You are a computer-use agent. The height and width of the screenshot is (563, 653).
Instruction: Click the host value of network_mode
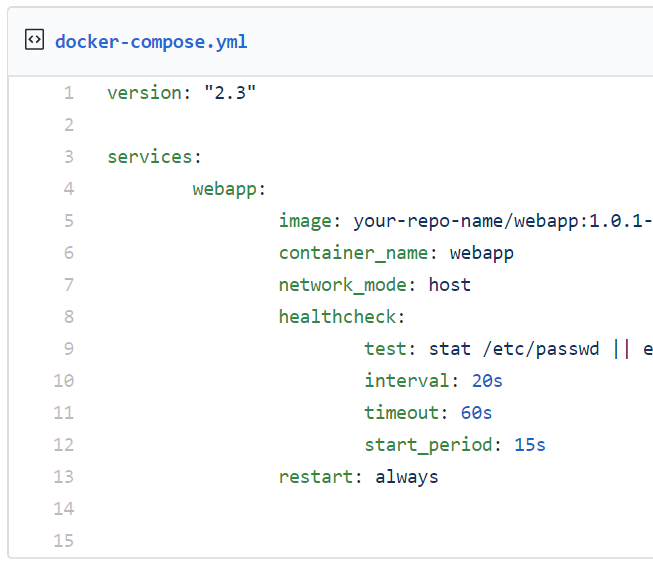(450, 285)
